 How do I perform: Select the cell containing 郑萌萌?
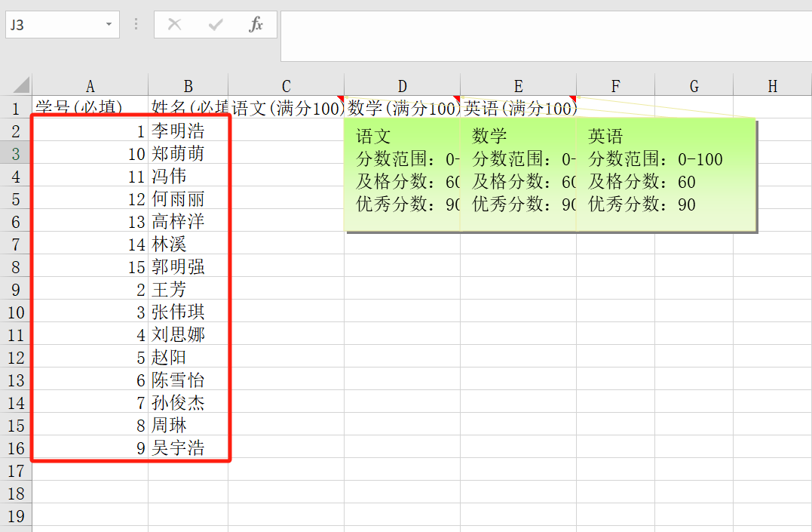[188, 154]
